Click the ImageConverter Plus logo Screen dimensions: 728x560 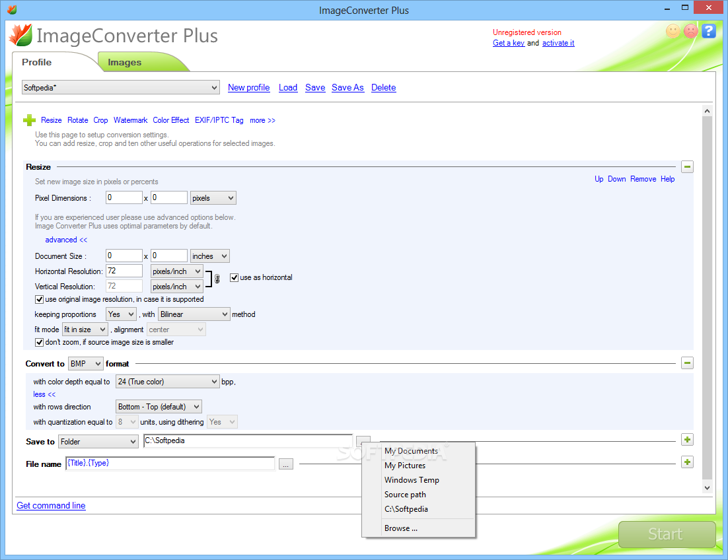click(21, 35)
